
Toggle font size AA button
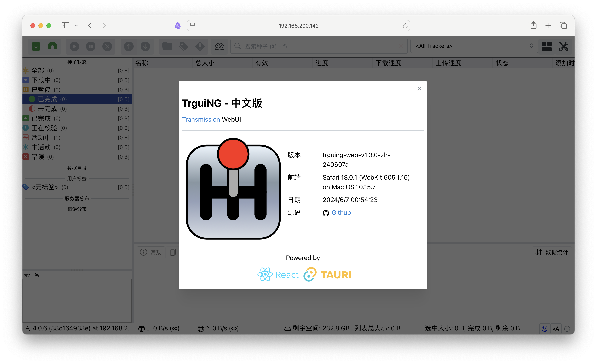(x=556, y=329)
